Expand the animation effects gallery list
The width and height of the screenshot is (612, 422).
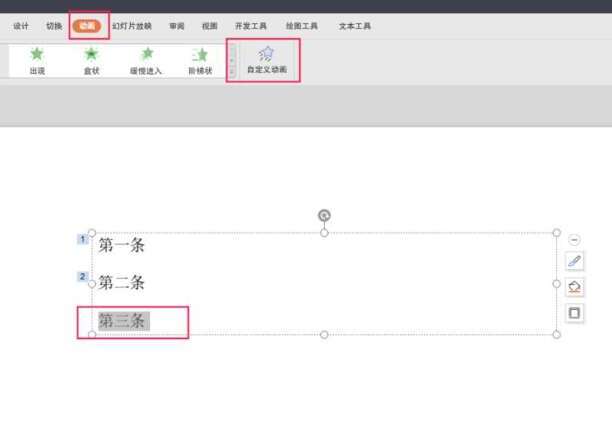[x=233, y=71]
